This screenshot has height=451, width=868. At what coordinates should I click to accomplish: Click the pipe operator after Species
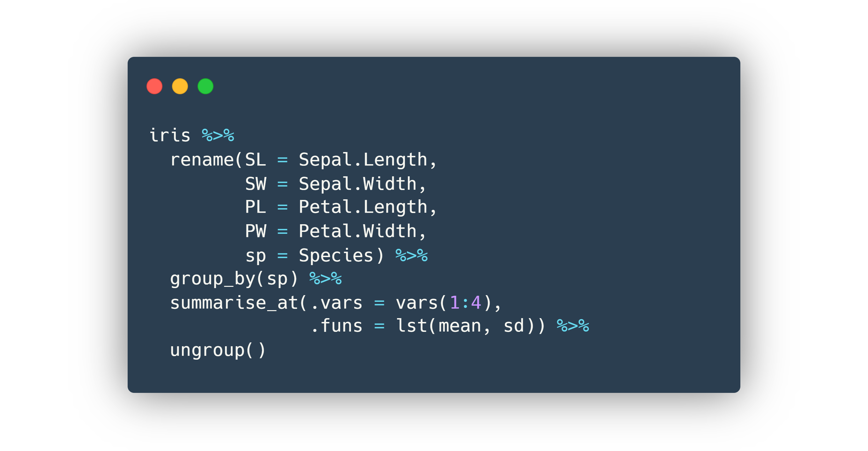pos(411,255)
